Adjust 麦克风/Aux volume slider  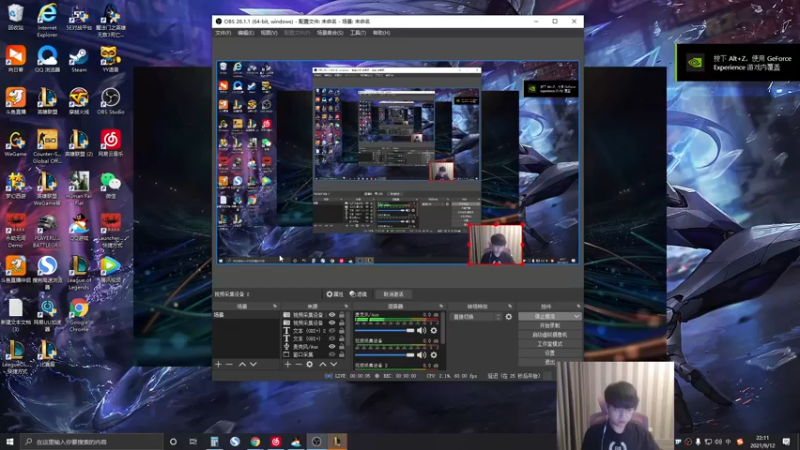(x=385, y=331)
